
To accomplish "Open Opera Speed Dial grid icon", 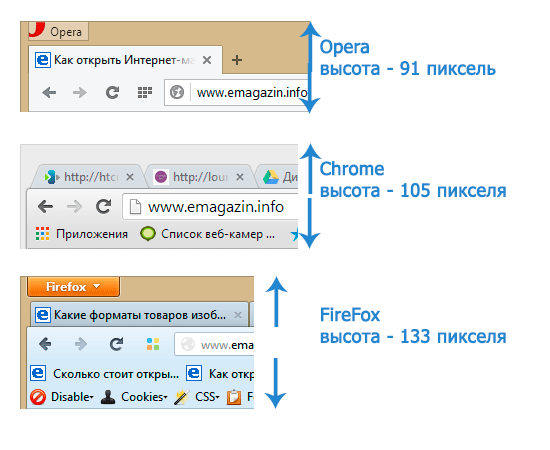I will pos(145,93).
